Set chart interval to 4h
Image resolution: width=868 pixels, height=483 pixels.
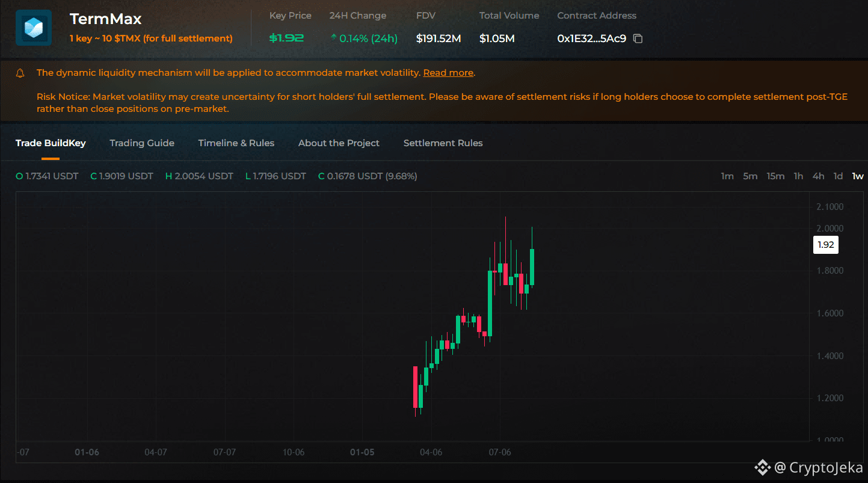[818, 176]
